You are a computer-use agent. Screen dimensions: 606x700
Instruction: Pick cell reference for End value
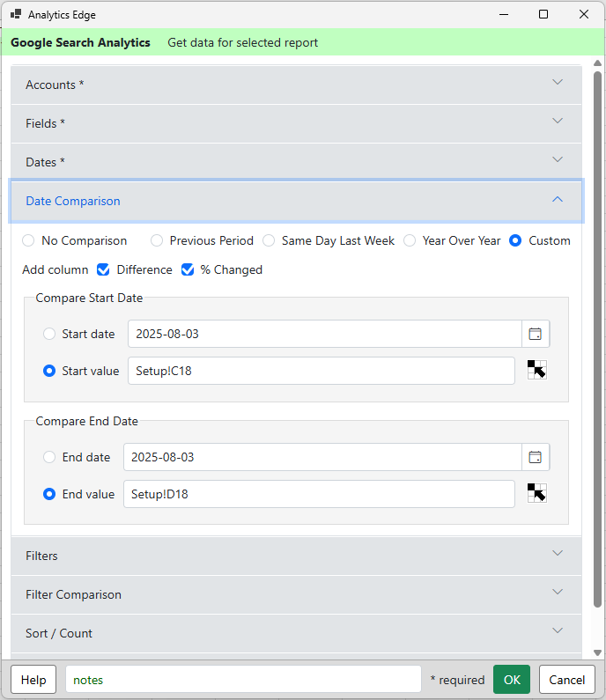click(536, 493)
